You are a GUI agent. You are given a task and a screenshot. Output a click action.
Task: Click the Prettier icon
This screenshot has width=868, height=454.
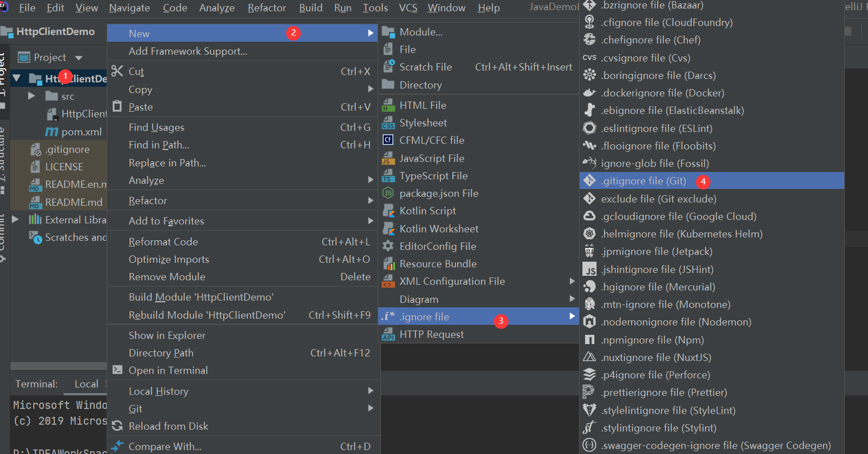(x=589, y=392)
